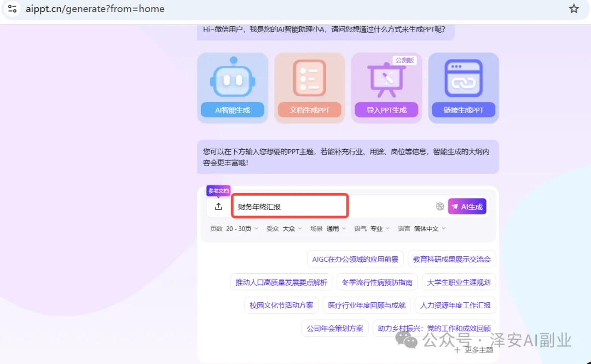Viewport: 591px width, 364px height.
Task: Click the 公测版 badge on import card
Action: click(x=404, y=60)
